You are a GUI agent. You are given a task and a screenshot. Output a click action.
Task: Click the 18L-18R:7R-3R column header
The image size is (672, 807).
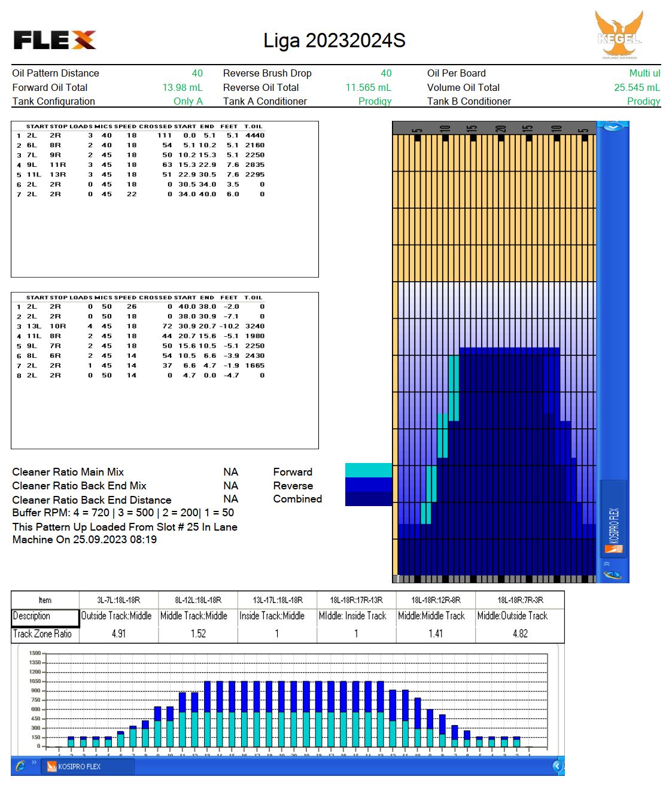[x=519, y=600]
